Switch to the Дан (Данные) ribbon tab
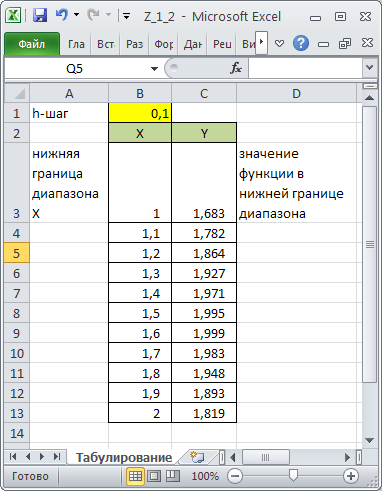The image size is (382, 491). [x=193, y=44]
